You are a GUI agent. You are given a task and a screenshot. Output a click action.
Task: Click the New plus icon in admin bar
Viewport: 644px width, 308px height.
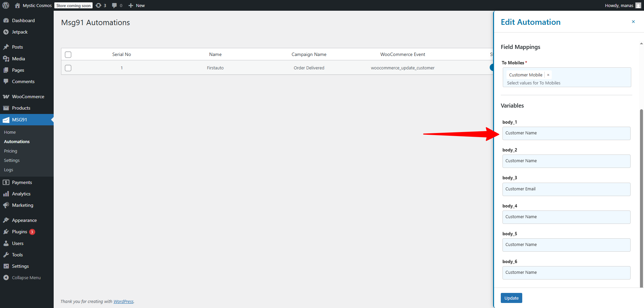pyautogui.click(x=131, y=5)
